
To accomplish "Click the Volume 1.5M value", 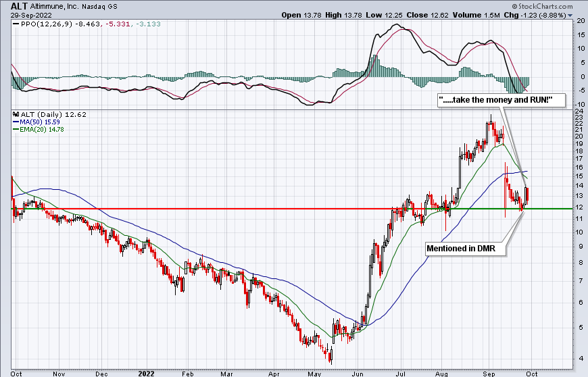I will (476, 15).
